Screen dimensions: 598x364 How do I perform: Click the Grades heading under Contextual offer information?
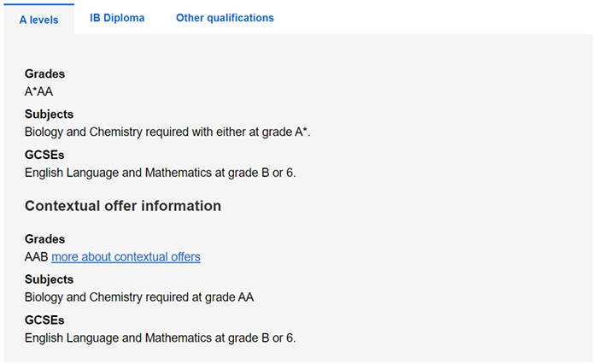44,239
